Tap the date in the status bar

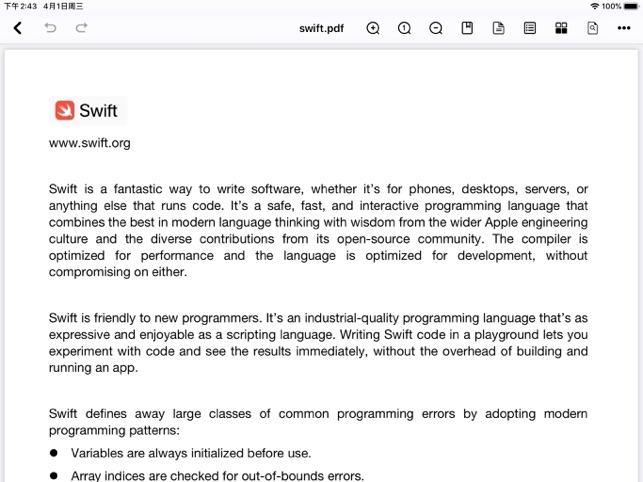[x=63, y=6]
